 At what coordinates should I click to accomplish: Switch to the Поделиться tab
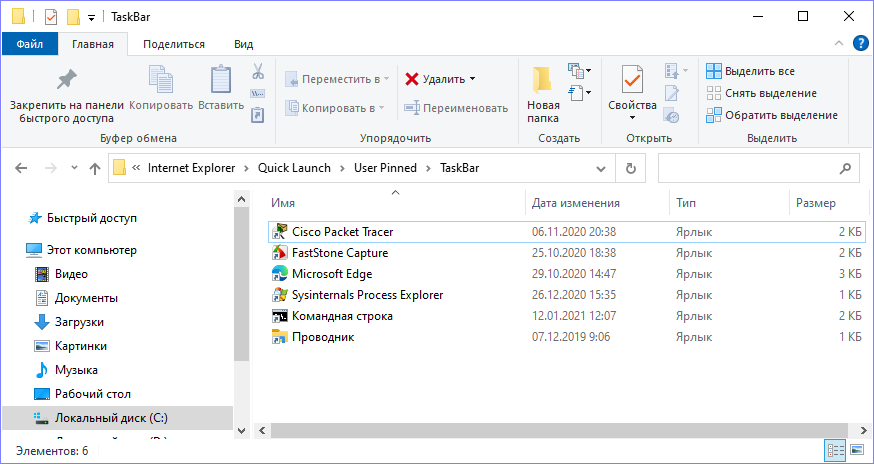174,44
